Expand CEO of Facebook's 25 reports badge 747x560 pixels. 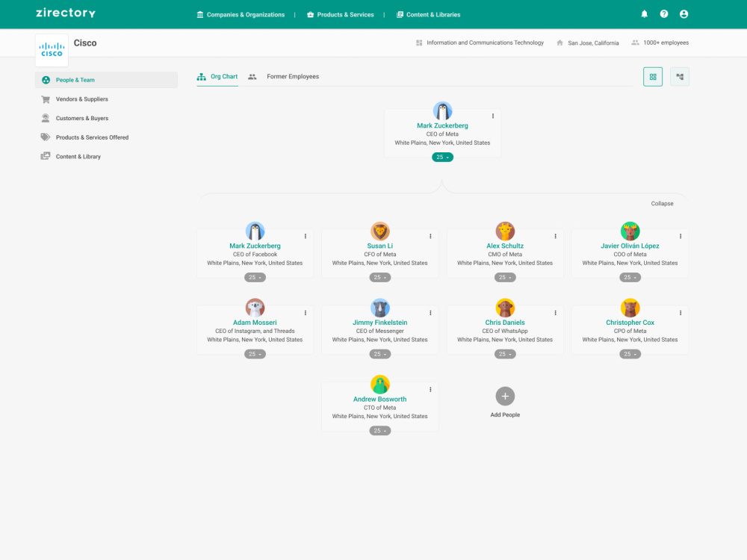(255, 277)
